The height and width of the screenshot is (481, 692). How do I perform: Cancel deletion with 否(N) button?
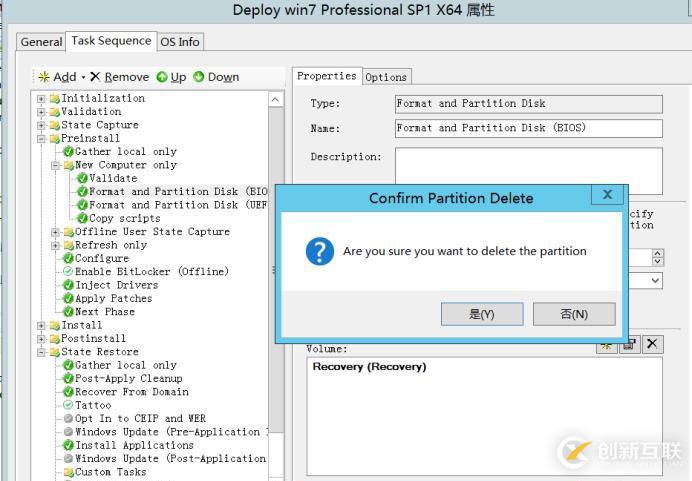click(573, 314)
